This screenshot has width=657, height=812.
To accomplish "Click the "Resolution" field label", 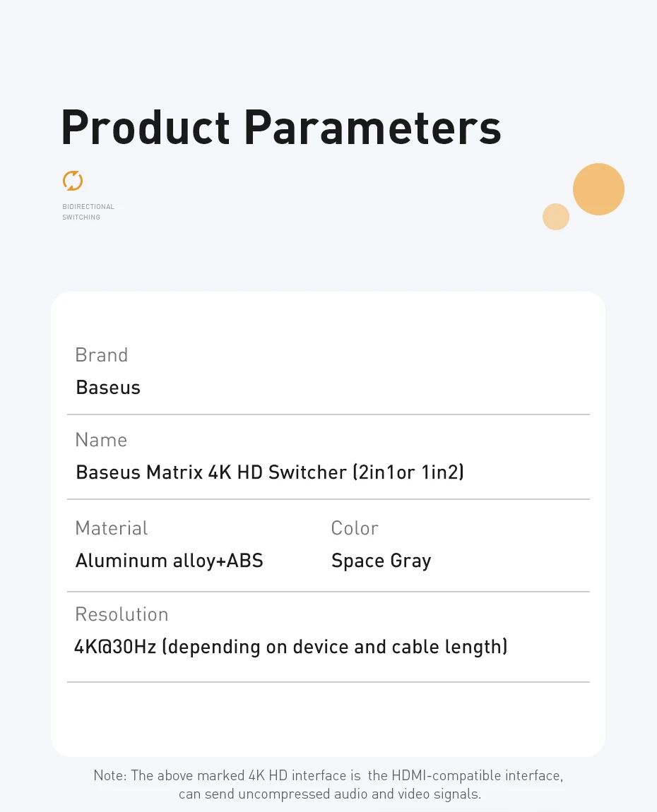I will (122, 614).
